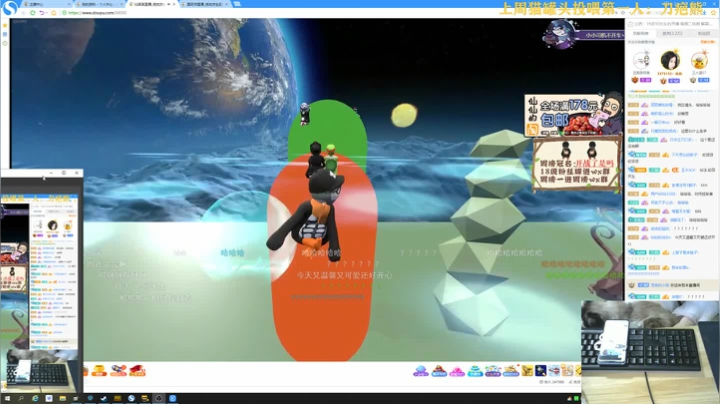
Task: Select the last tab in chat panel
Action: (x=703, y=34)
